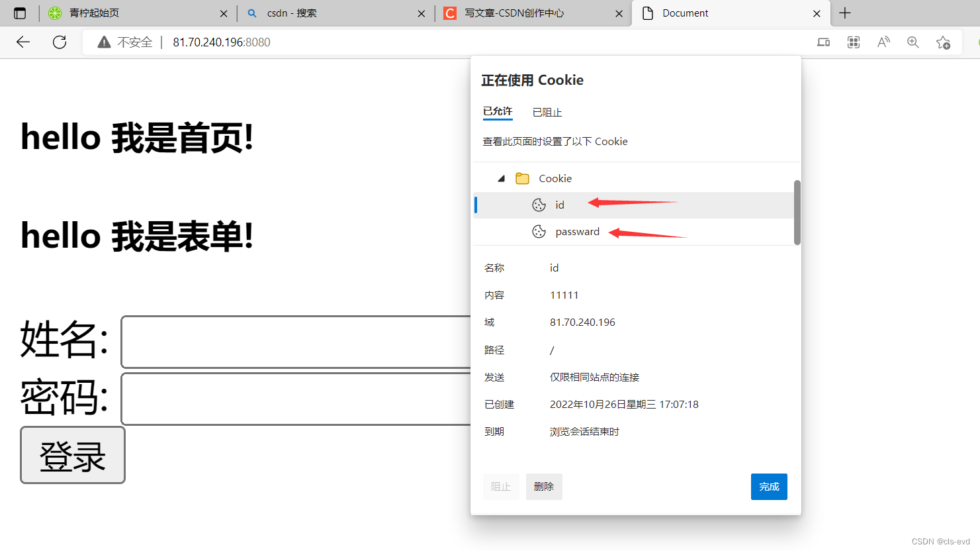Click the send value 仅限相同站点的连接
This screenshot has width=980, height=551.
pyautogui.click(x=594, y=377)
